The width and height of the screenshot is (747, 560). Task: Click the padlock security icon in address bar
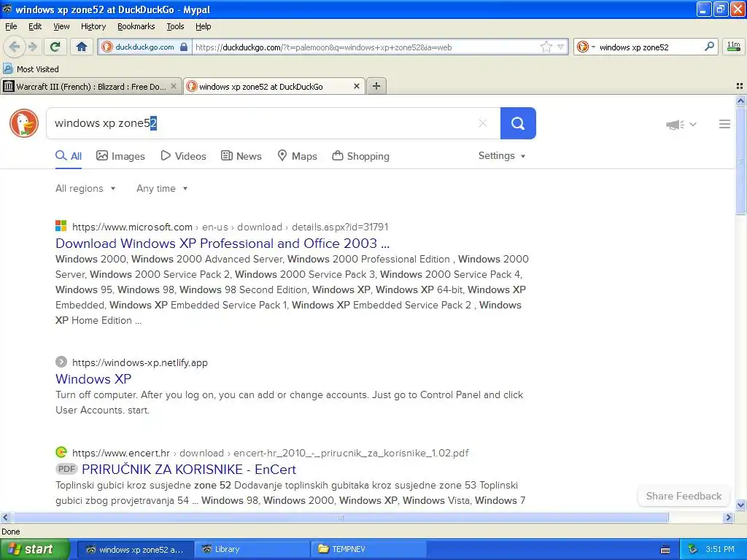(x=184, y=47)
